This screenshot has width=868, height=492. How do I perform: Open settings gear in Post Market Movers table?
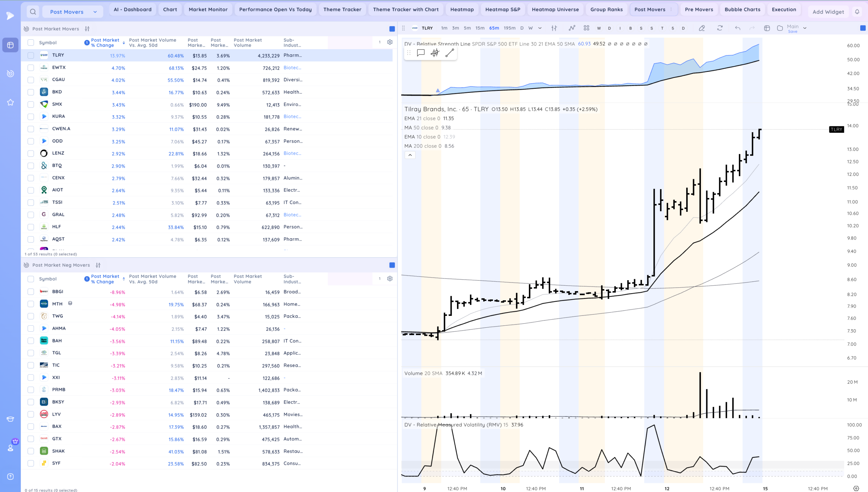click(x=390, y=42)
